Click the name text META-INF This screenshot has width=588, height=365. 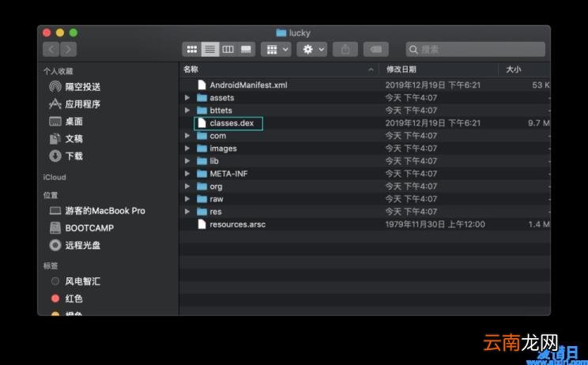(228, 174)
